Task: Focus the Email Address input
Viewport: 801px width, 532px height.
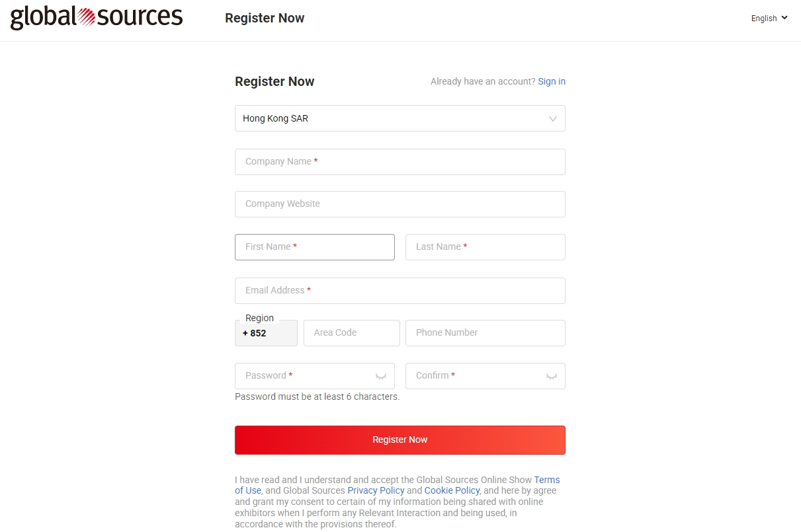Action: click(400, 291)
